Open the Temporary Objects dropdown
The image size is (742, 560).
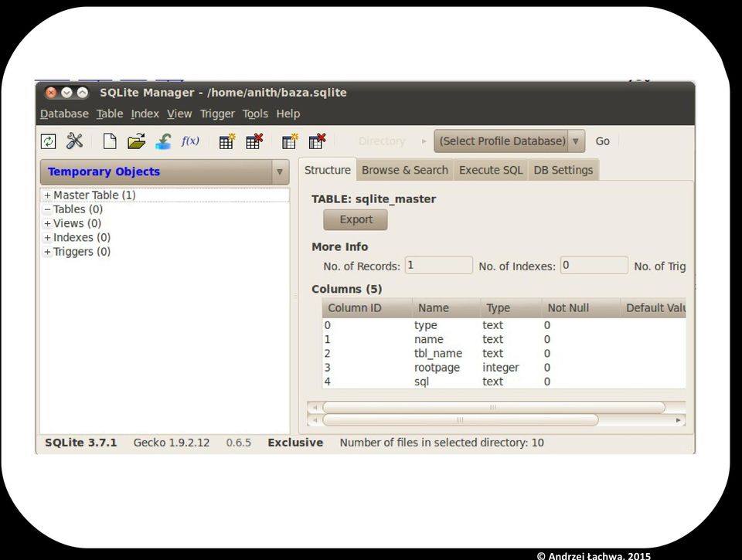point(165,171)
